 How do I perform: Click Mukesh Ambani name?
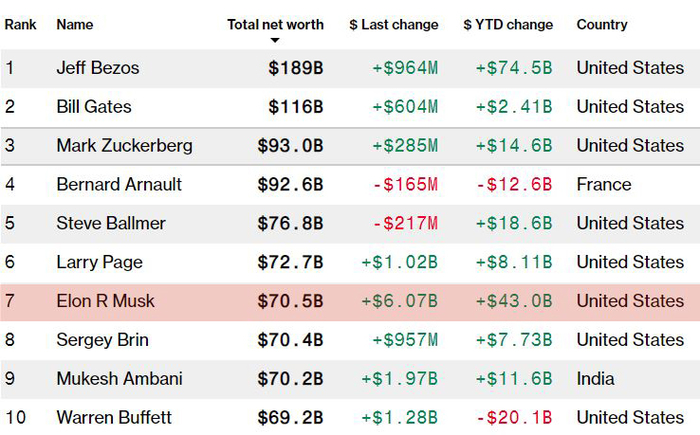(117, 379)
